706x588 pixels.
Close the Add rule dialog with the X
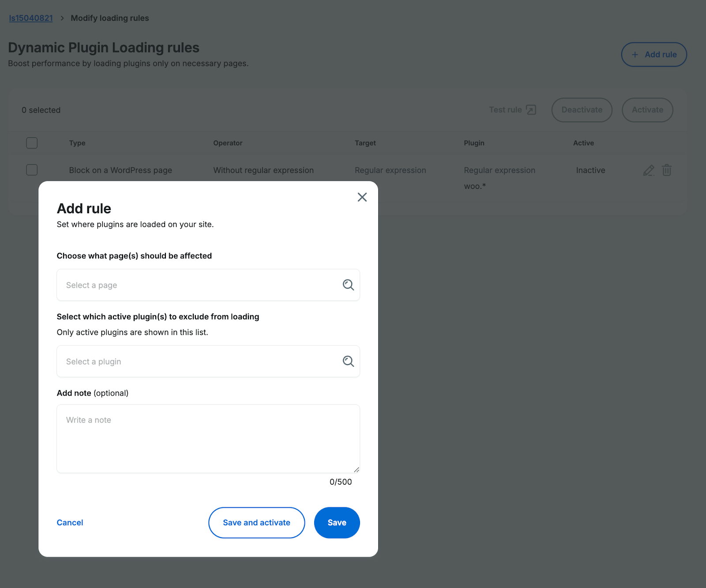point(362,197)
